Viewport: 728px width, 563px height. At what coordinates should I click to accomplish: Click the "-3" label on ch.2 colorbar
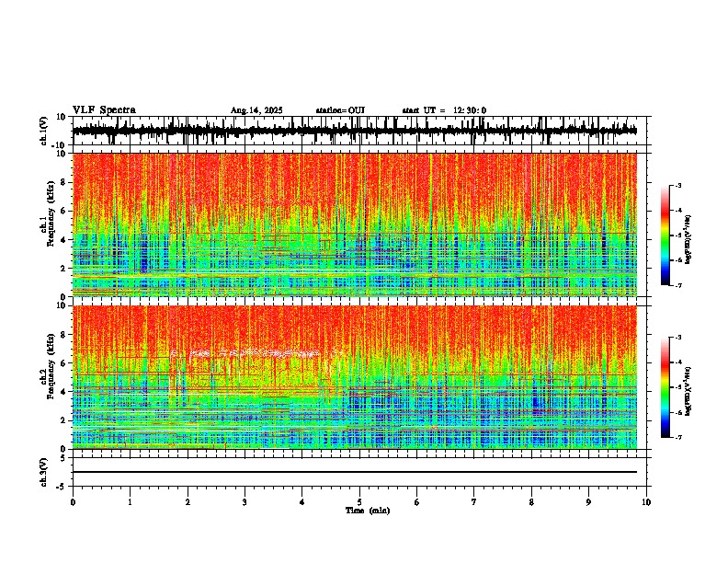tap(677, 338)
